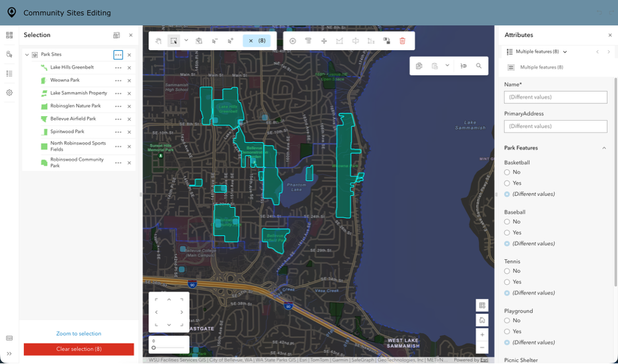The height and width of the screenshot is (364, 618).
Task: Click the red Clear selection (8) button
Action: [79, 349]
